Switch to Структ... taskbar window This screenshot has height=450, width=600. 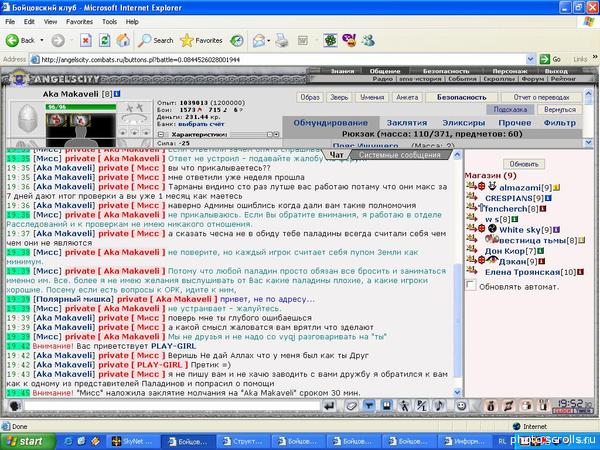(243, 441)
